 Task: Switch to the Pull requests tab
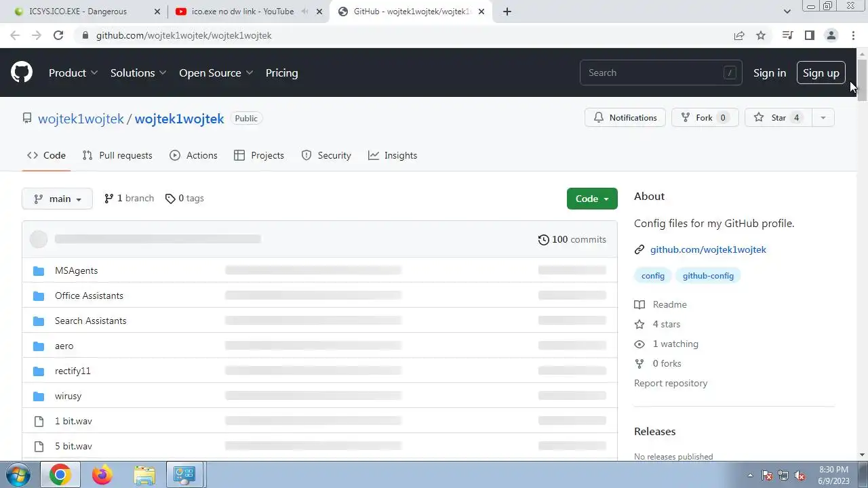point(117,155)
